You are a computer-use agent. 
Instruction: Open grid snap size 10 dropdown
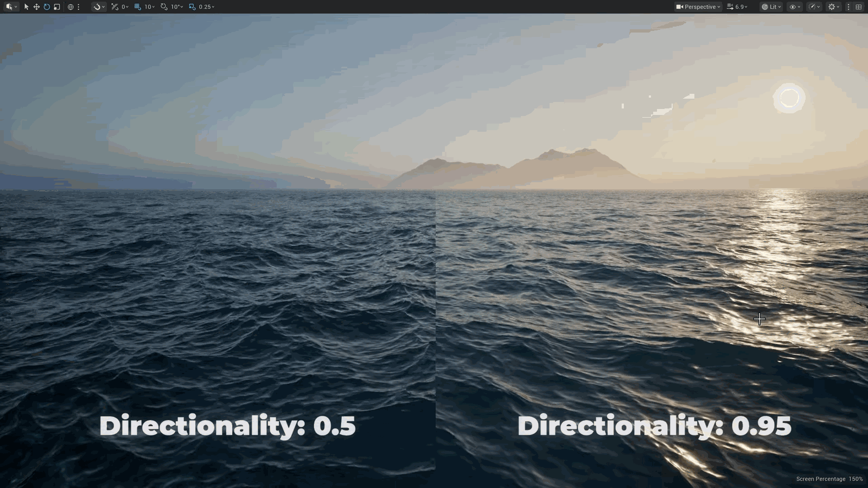coord(149,7)
